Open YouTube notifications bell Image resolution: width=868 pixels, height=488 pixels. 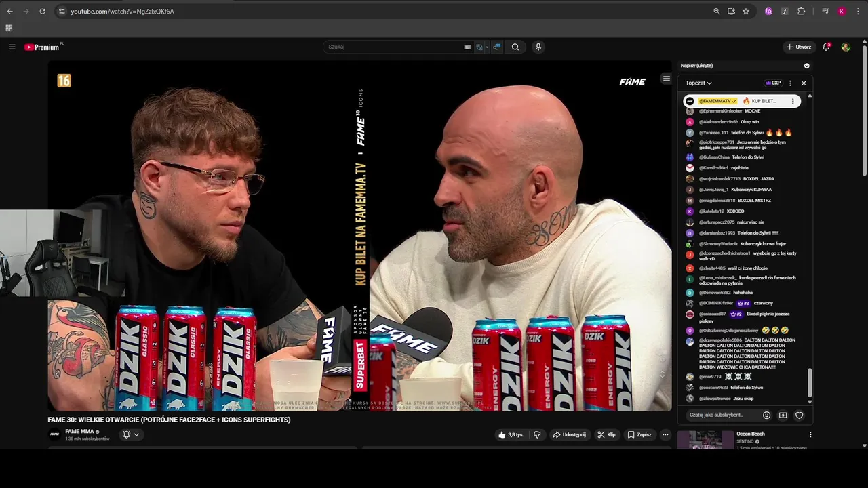pyautogui.click(x=826, y=47)
